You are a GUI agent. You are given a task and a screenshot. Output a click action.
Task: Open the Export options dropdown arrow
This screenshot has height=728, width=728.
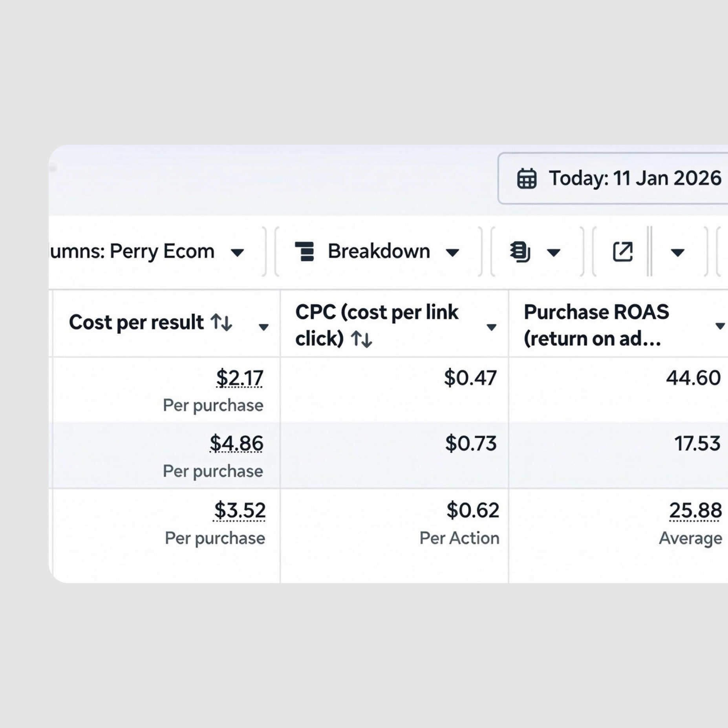(677, 252)
